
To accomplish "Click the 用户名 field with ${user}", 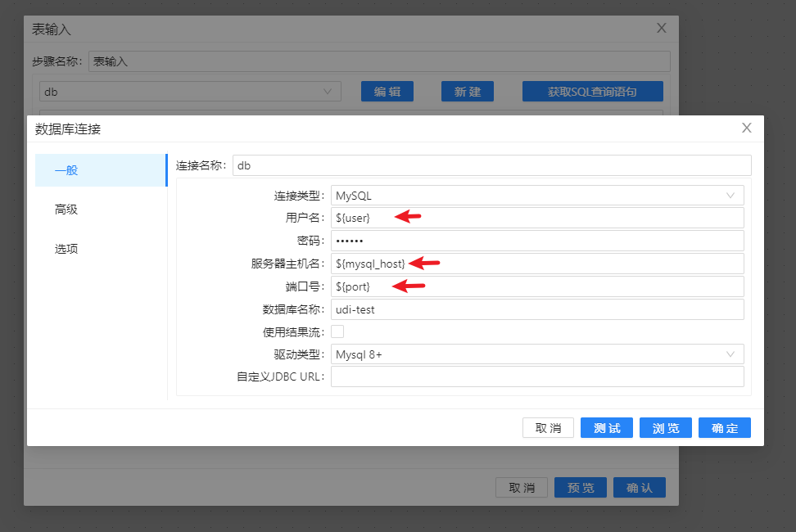I will pyautogui.click(x=537, y=218).
